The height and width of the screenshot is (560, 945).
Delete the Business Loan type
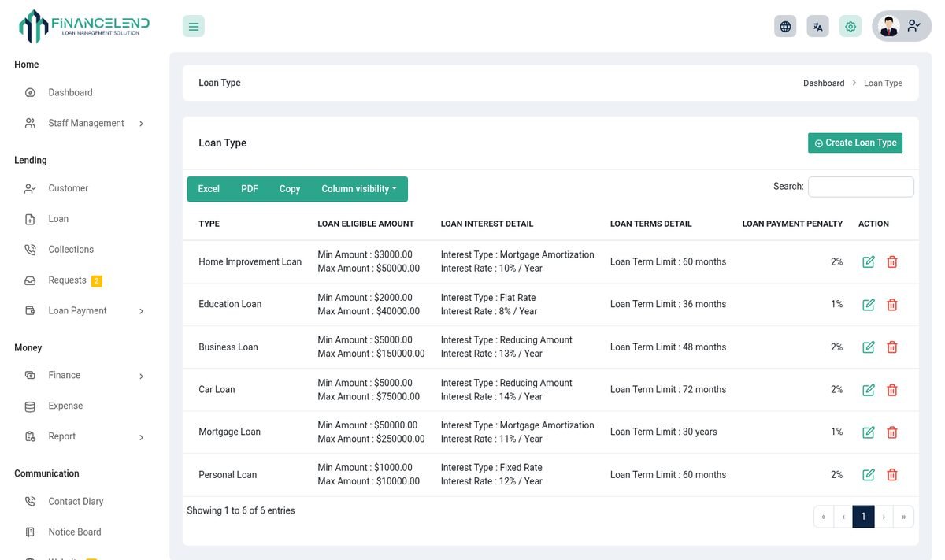[892, 347]
